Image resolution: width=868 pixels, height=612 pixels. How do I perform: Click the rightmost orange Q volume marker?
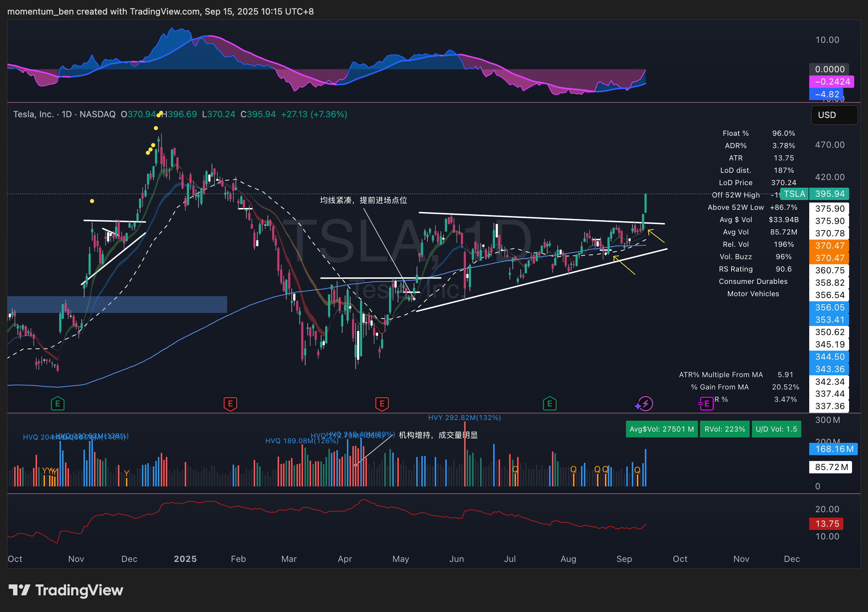[637, 470]
